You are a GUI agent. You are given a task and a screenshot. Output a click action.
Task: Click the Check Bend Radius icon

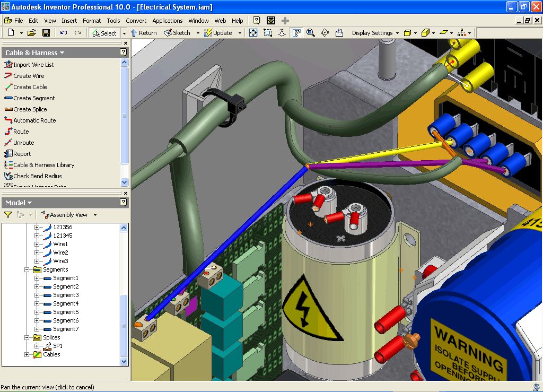click(8, 176)
